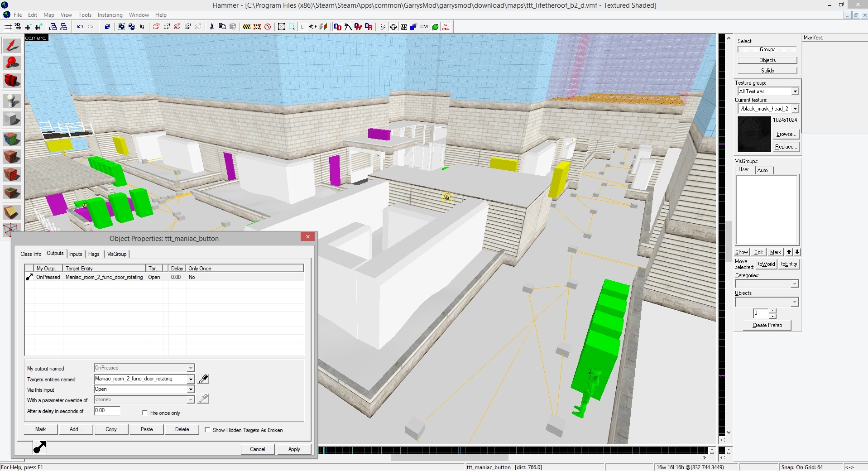The image size is (868, 471).
Task: Click Browse... texture button
Action: tap(786, 134)
